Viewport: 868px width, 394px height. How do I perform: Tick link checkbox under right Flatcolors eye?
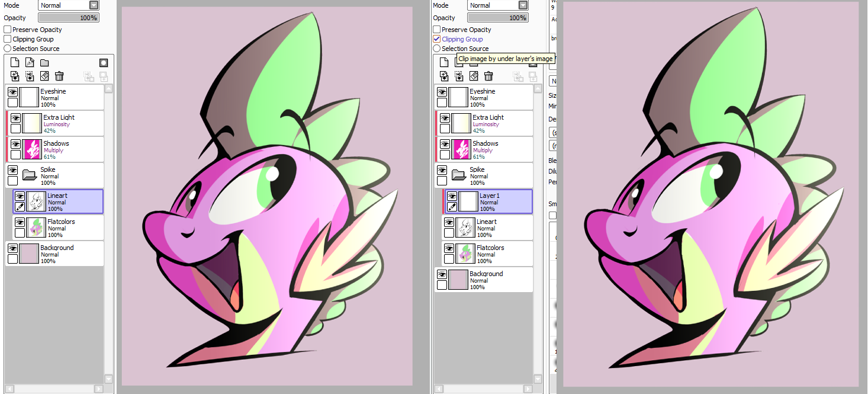(449, 259)
